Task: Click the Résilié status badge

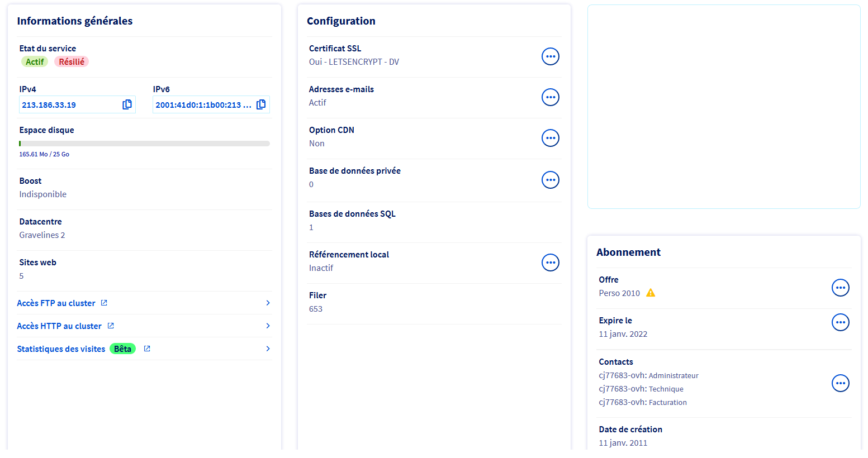Action: pos(72,62)
